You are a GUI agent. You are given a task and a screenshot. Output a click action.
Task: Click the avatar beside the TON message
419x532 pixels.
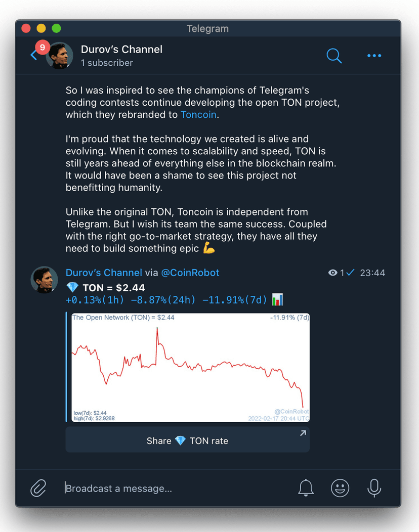point(45,280)
